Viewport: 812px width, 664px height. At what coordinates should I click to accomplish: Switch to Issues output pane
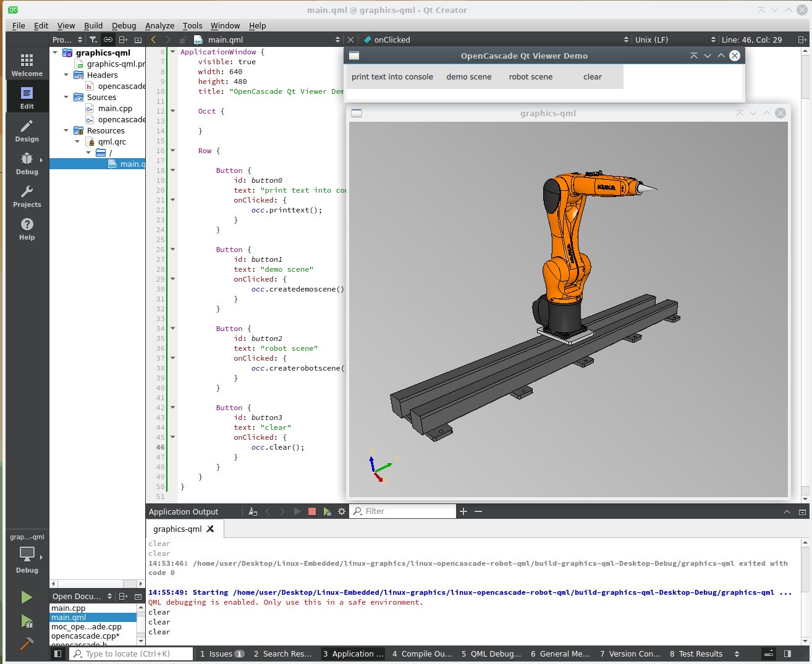pyautogui.click(x=222, y=653)
